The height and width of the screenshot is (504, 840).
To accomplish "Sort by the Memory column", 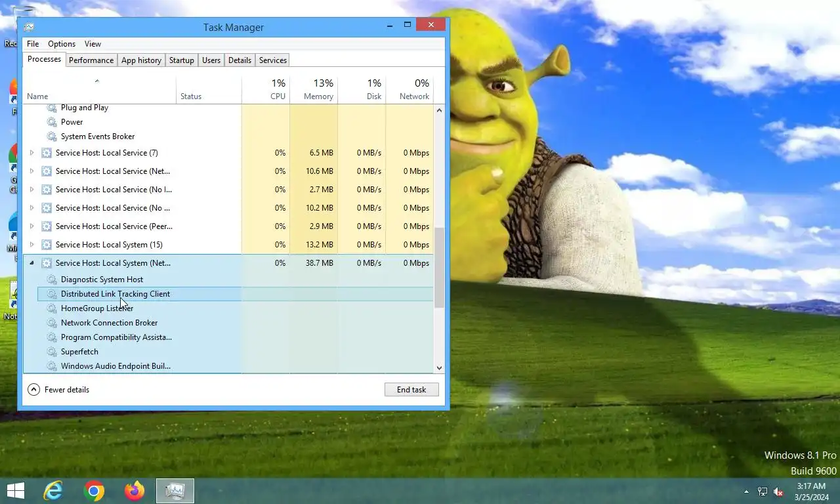I will coord(314,90).
